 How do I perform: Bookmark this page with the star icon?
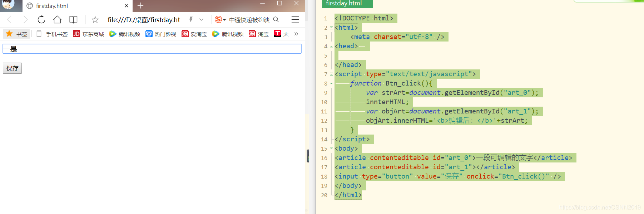(x=95, y=20)
